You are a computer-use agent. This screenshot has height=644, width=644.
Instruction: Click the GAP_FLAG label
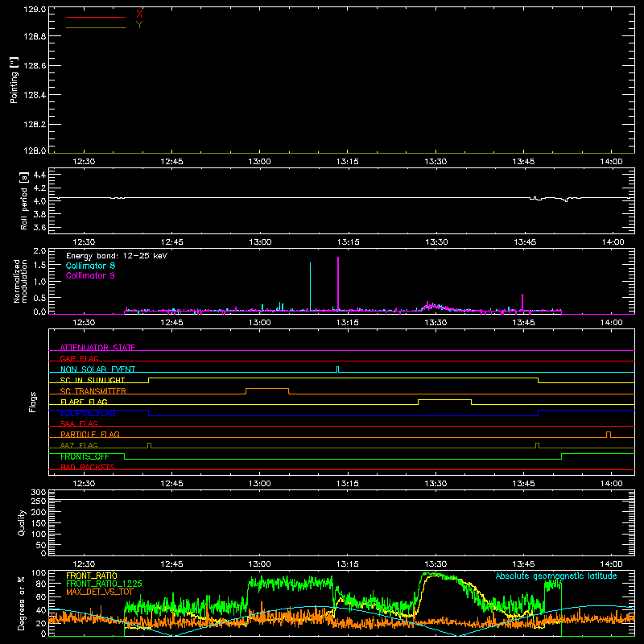tap(79, 358)
